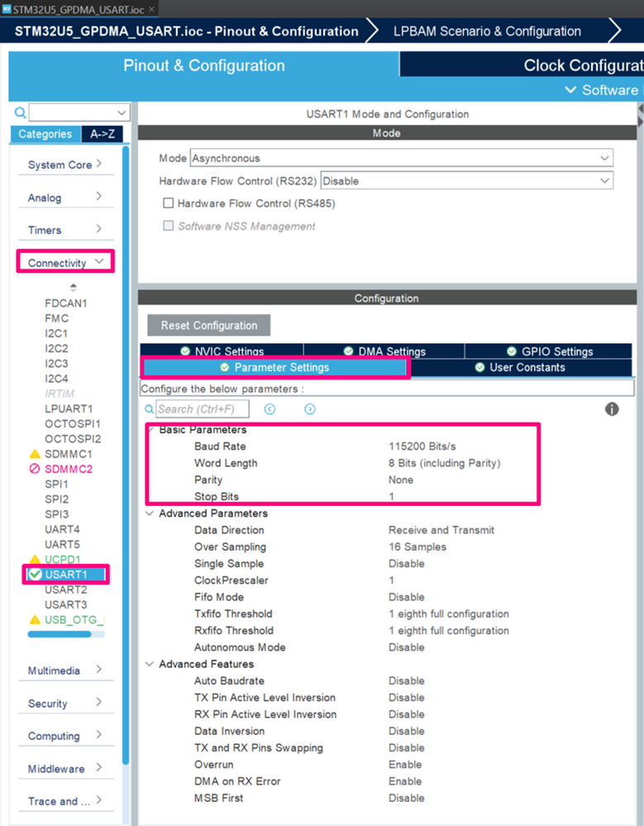Expand the Security category
The image size is (644, 826).
(x=65, y=703)
